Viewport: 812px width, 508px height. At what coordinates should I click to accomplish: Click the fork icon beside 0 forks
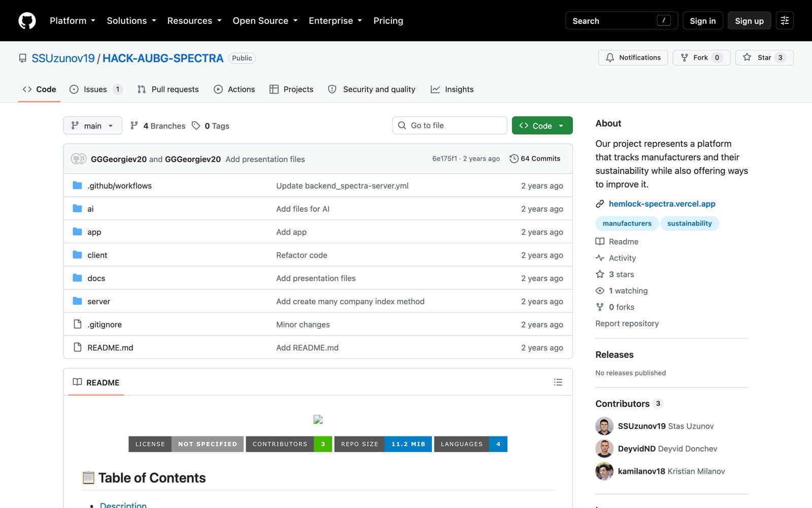(x=600, y=307)
